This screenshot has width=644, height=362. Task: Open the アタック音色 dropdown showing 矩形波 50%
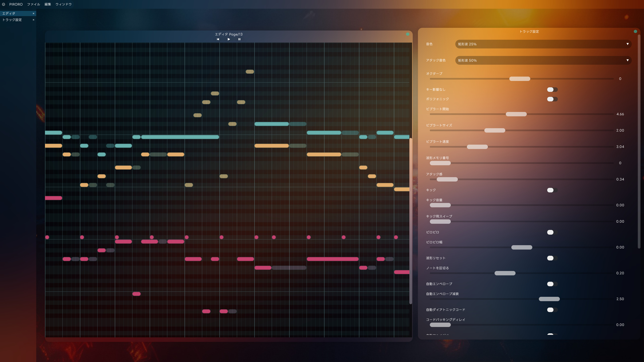pos(543,60)
